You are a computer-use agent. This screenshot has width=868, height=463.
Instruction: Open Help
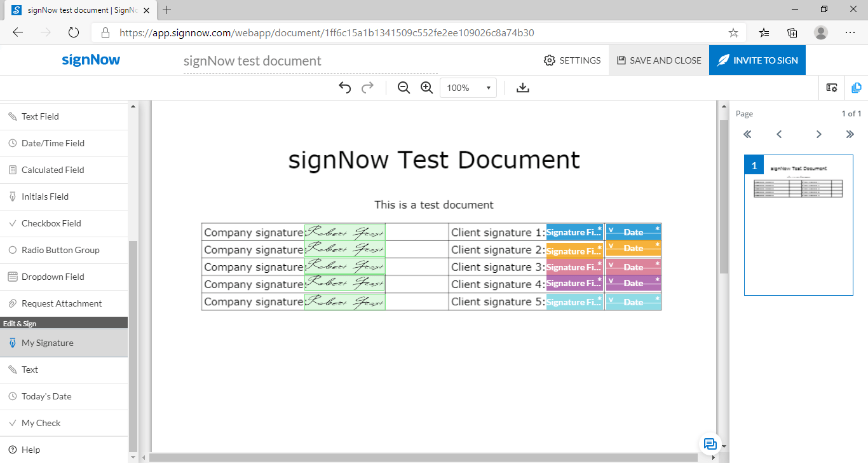pos(64,450)
